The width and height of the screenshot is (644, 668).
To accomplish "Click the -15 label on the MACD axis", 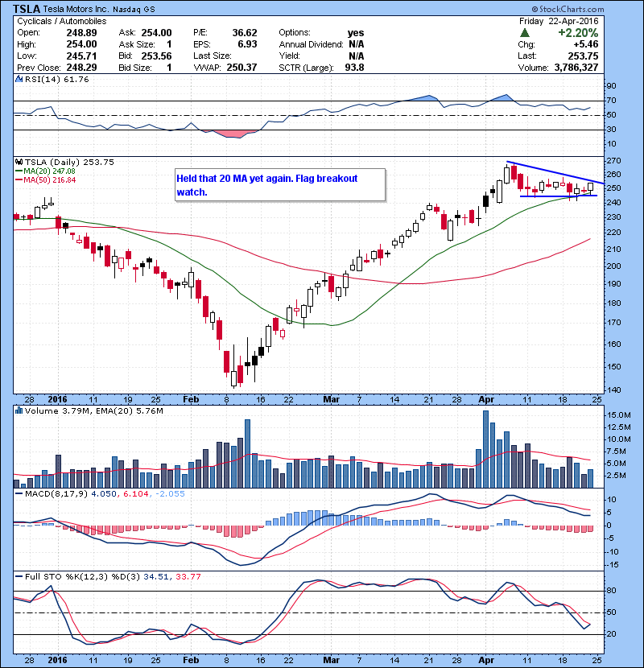I will point(612,565).
